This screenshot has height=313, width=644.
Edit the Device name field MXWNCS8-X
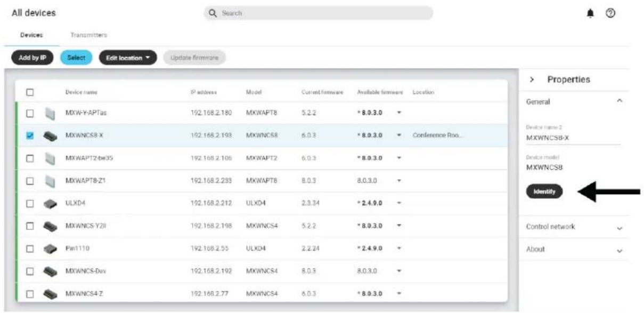pyautogui.click(x=573, y=138)
